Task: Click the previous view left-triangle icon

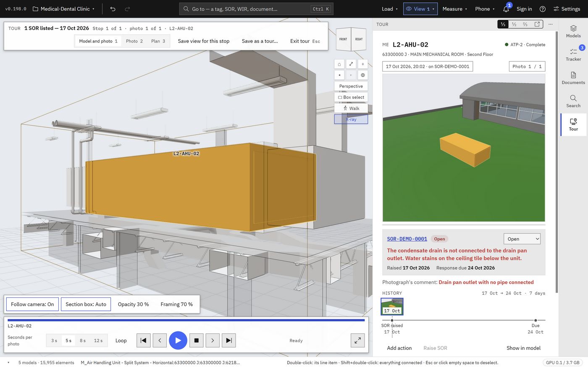Action: click(339, 75)
